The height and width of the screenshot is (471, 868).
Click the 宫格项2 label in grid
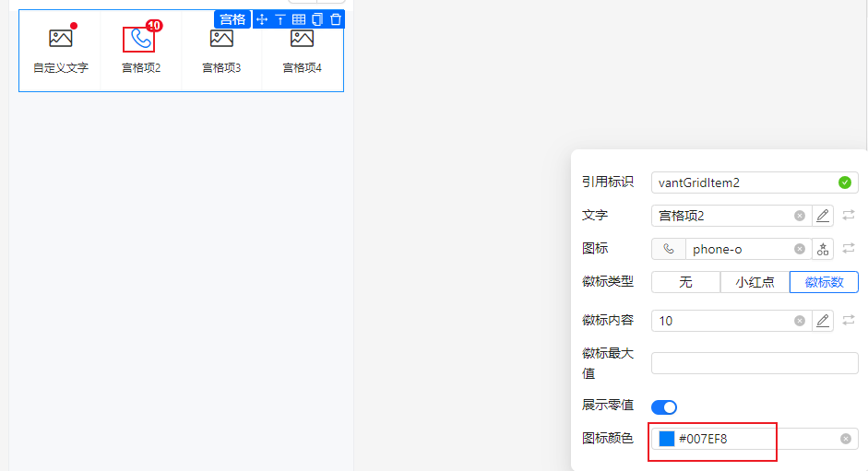141,68
